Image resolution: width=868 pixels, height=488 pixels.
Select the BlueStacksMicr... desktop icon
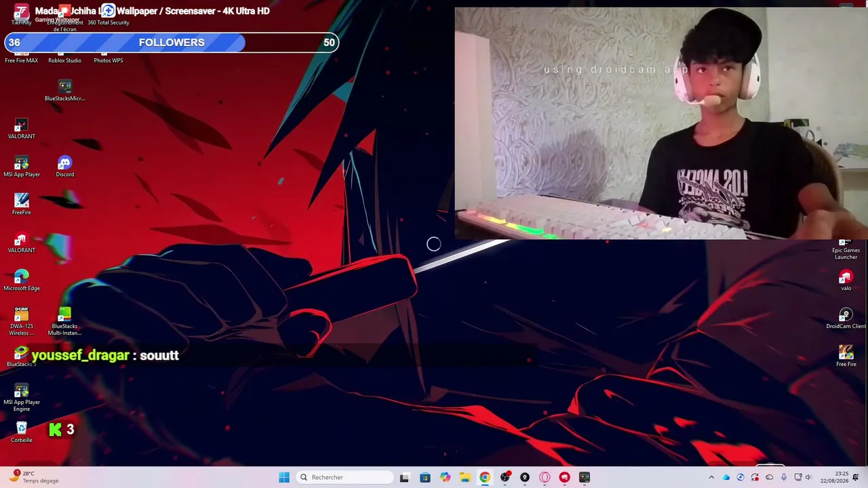tap(64, 91)
